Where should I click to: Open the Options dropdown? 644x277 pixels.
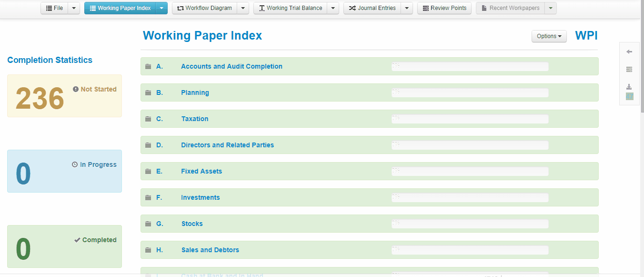click(549, 36)
